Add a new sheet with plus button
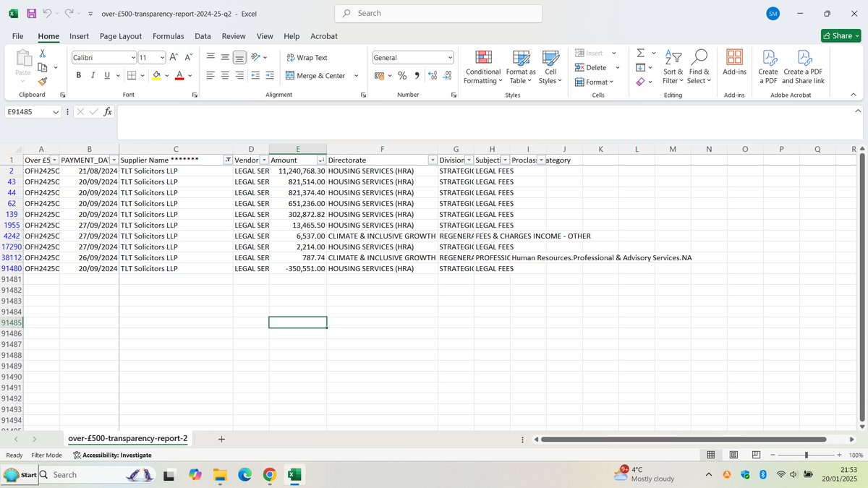The height and width of the screenshot is (488, 868). pyautogui.click(x=221, y=439)
